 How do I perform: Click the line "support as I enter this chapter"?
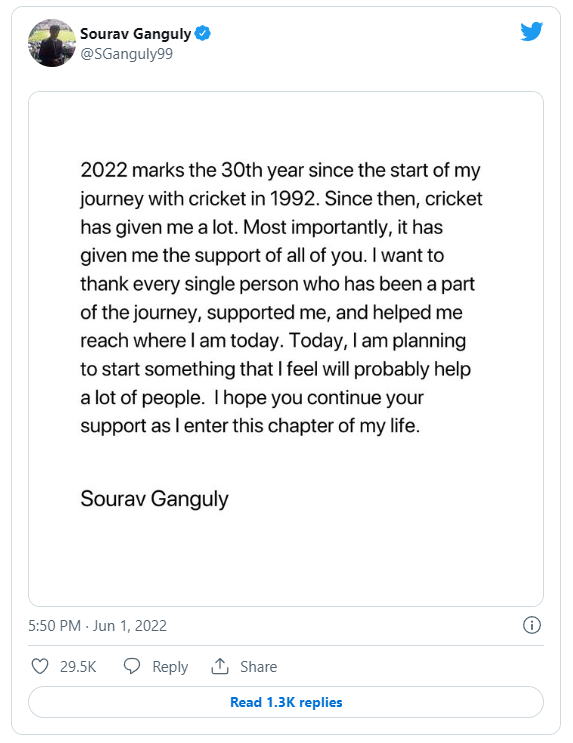click(250, 426)
